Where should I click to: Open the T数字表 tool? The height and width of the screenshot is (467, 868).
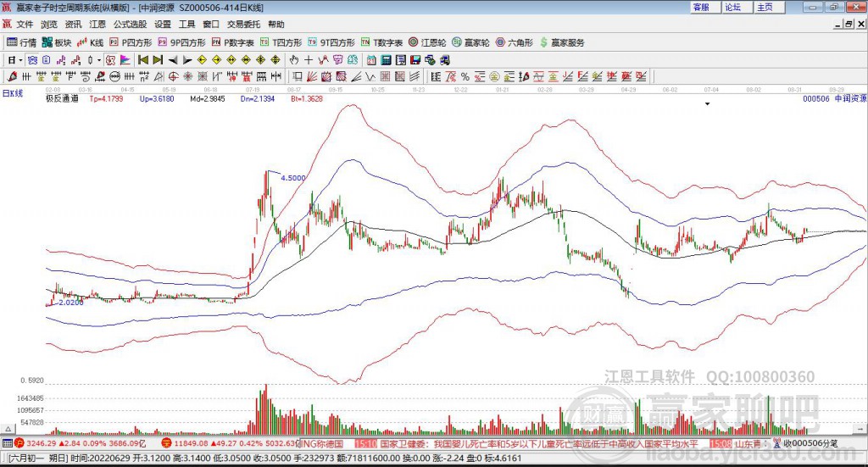point(382,42)
